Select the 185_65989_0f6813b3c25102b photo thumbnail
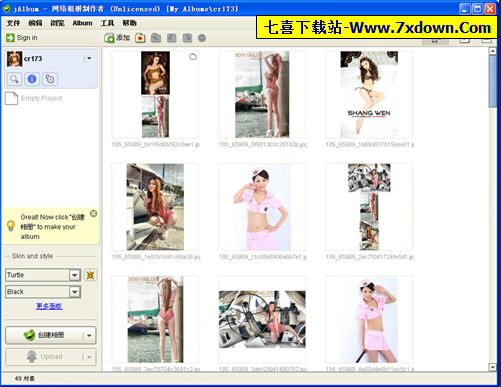501x387 pixels. (262, 94)
